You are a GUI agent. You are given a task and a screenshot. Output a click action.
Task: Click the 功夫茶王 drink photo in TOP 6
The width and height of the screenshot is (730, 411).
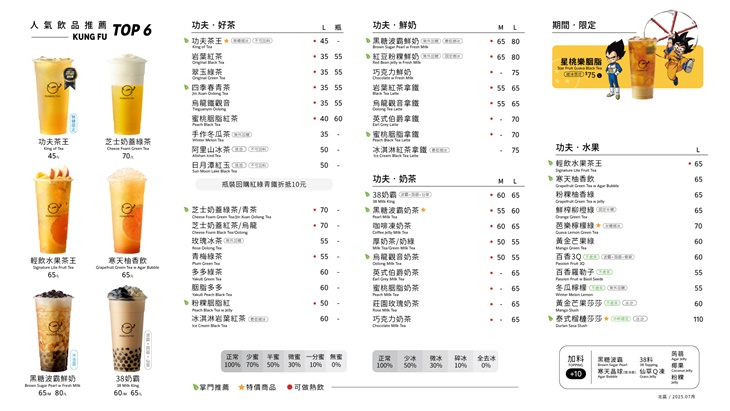coord(53,96)
